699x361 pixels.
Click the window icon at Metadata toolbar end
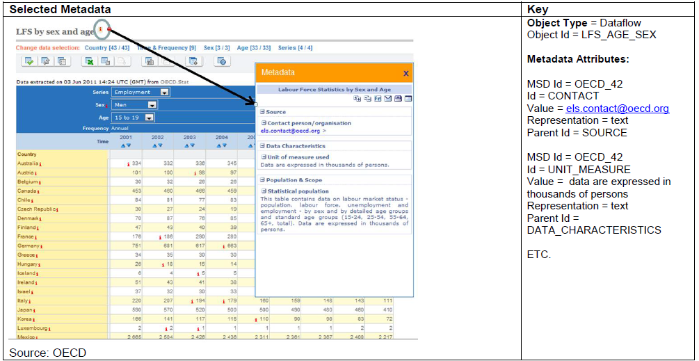tap(407, 98)
